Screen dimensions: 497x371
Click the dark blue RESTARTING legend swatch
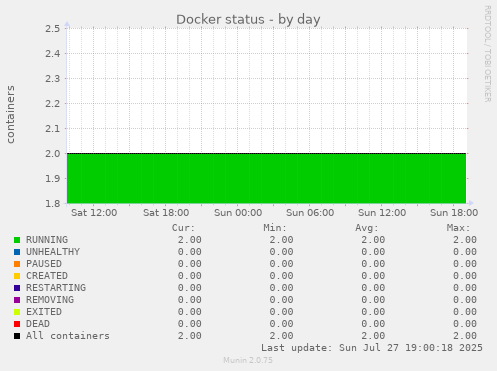coord(17,288)
